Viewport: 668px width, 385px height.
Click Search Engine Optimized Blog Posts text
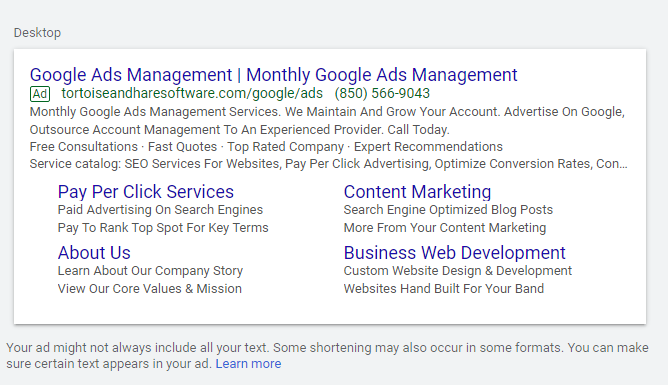[448, 210]
